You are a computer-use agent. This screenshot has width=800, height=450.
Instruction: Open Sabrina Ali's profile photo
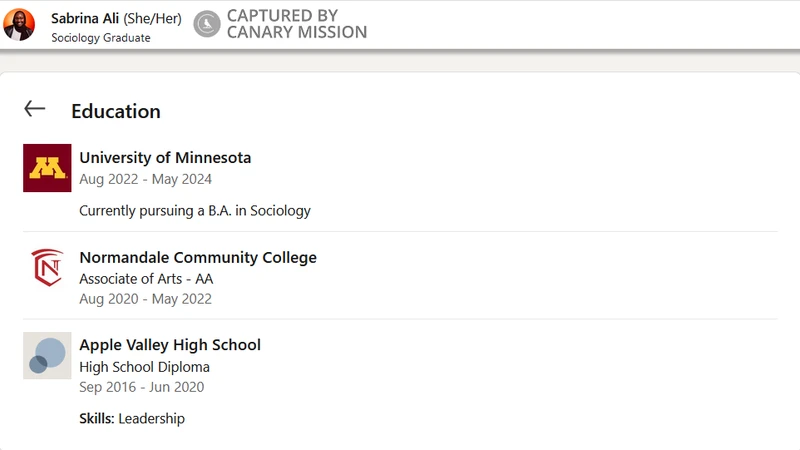click(x=19, y=24)
